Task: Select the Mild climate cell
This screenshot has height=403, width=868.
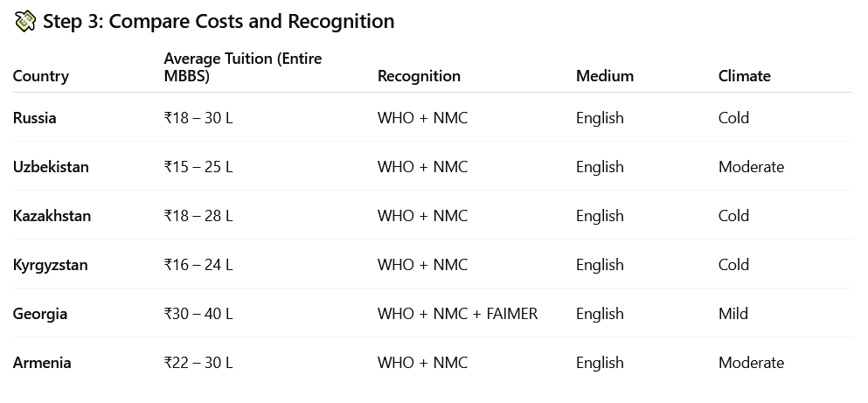Action: click(733, 314)
